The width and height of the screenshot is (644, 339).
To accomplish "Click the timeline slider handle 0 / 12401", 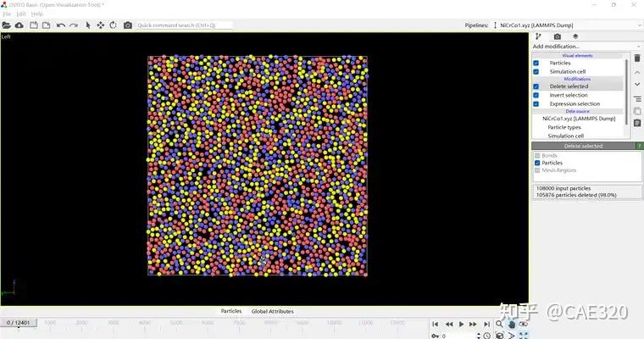I will pos(19,323).
